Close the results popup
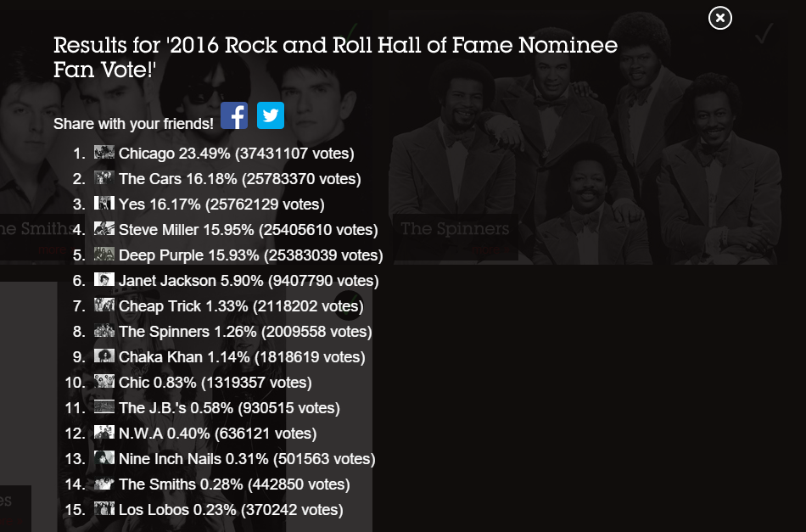The image size is (806, 532). pos(719,17)
